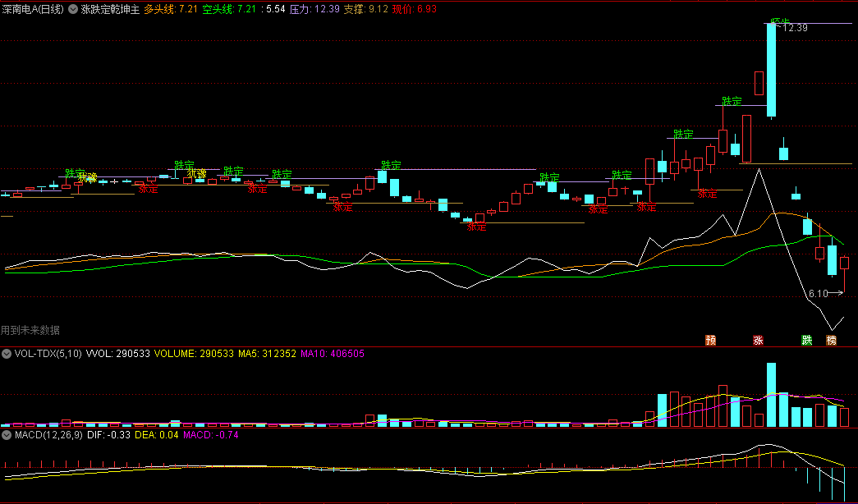Click the magenta MA10: 406505 value

point(333,354)
